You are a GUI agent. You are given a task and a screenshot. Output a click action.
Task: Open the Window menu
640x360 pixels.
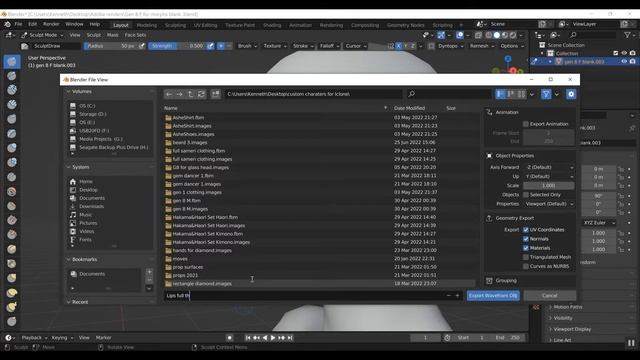coord(74,24)
